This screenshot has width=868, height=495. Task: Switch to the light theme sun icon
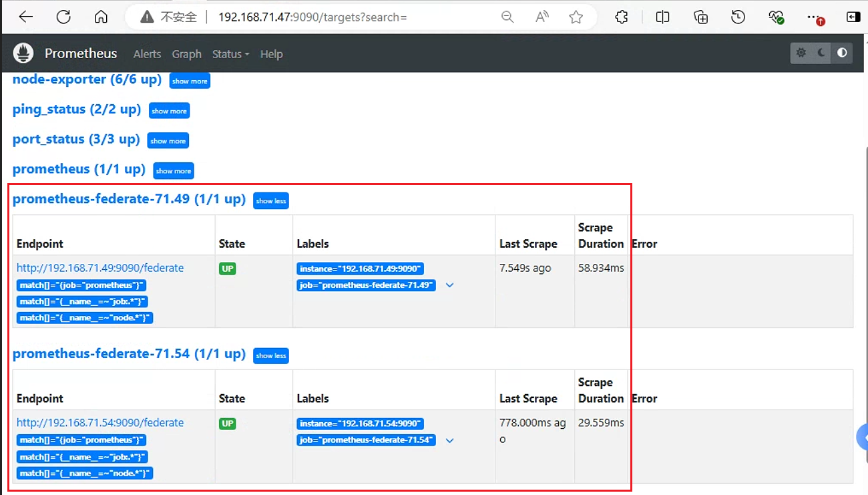click(801, 53)
